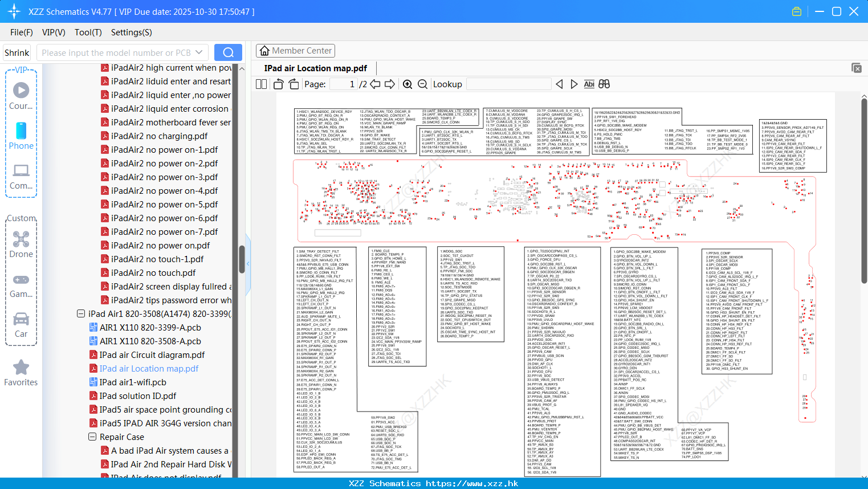Click the Shrink button
Image resolution: width=868 pixels, height=489 pixels.
(x=17, y=52)
